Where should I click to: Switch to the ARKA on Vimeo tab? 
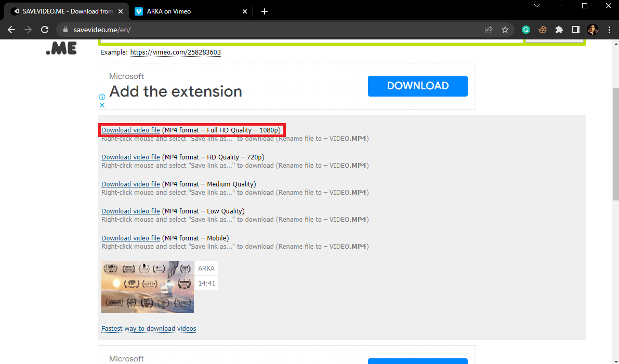click(191, 11)
